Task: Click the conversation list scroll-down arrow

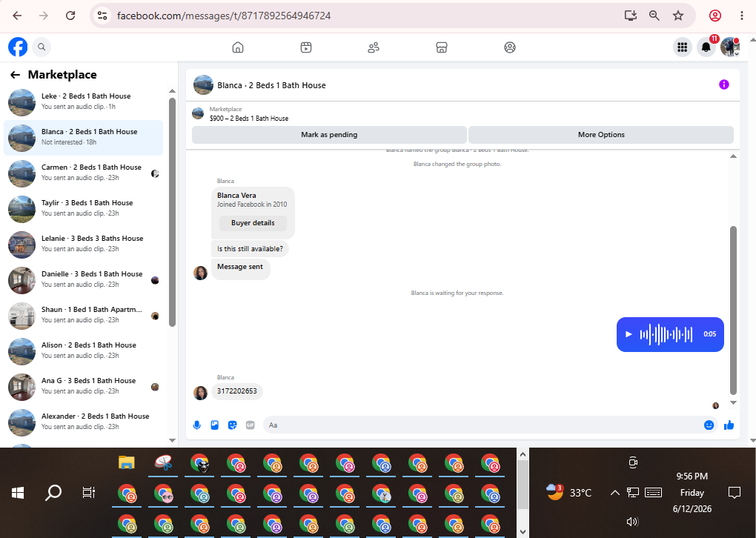Action: [x=172, y=440]
